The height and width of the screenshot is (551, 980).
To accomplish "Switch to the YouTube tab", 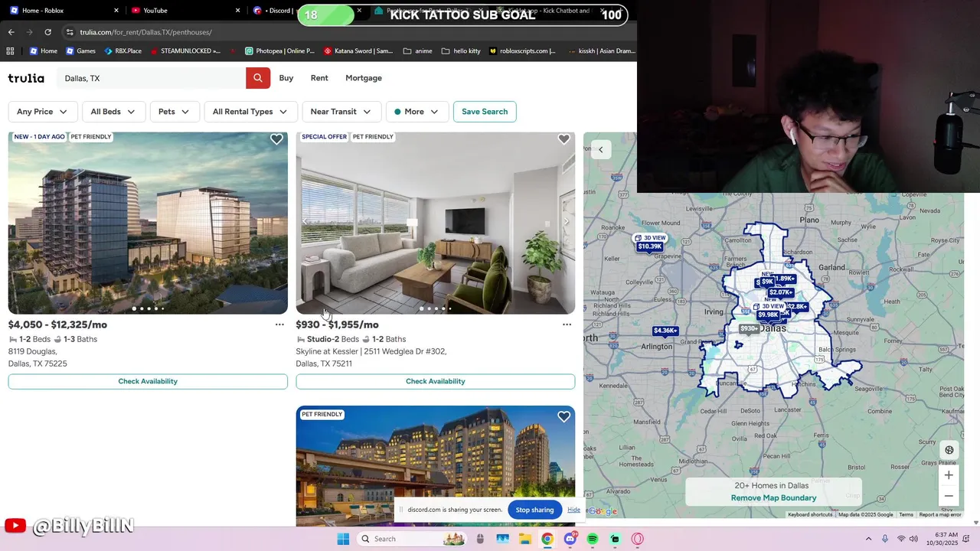I will 185,11.
